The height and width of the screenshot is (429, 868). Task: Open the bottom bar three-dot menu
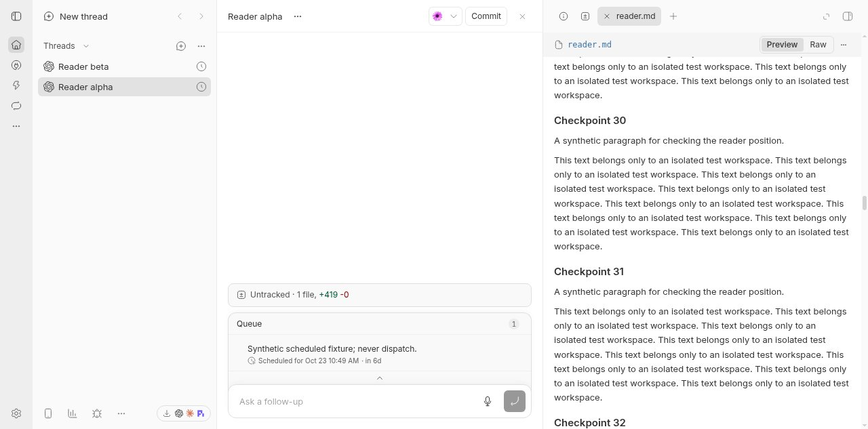click(121, 413)
